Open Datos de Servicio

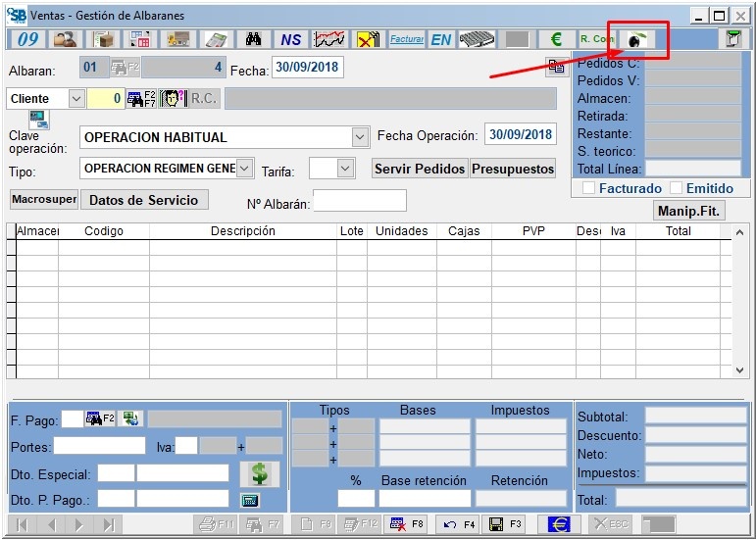144,200
